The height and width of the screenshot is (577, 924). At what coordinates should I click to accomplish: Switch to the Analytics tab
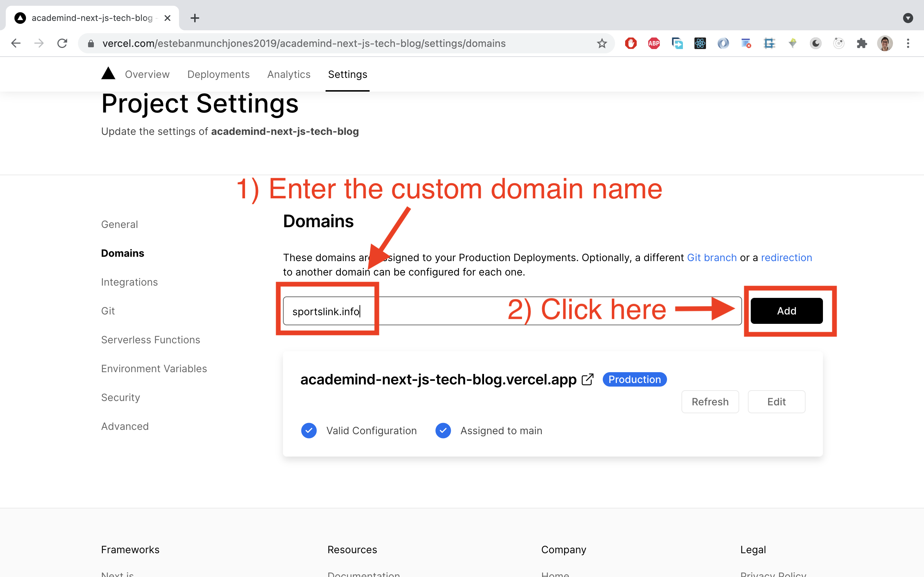click(x=288, y=74)
